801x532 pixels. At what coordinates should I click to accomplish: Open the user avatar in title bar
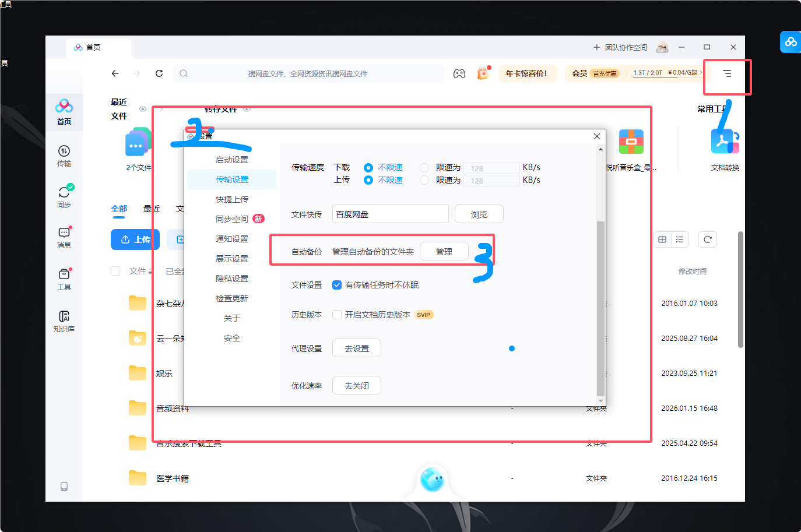662,47
